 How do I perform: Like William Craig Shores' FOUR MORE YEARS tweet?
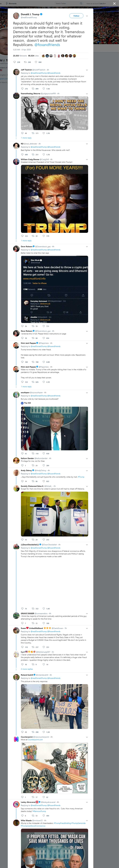coord(44,236)
